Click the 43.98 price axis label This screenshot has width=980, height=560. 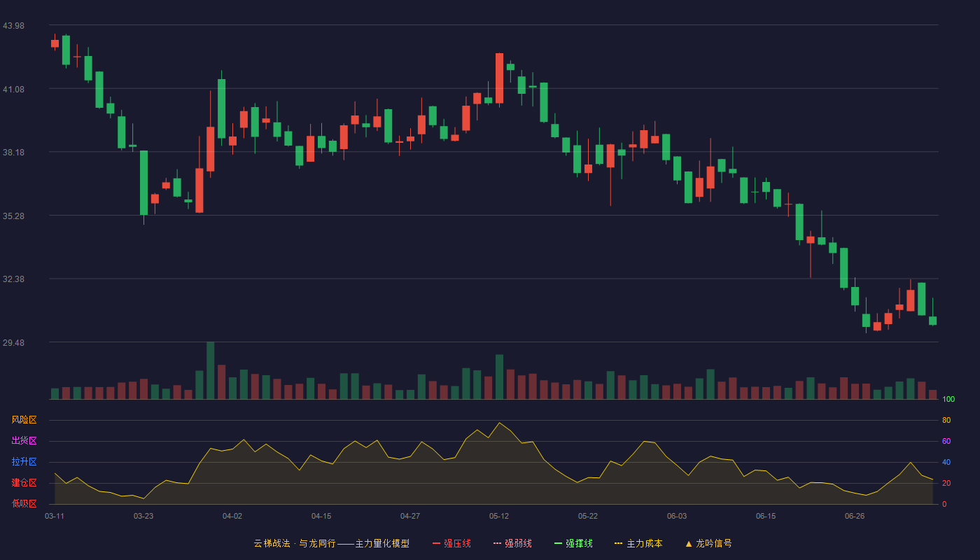pos(13,25)
